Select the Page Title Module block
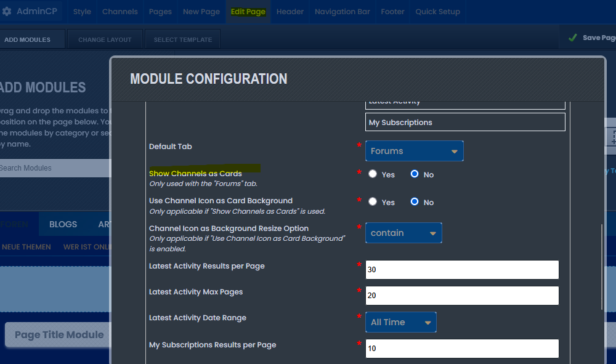 tap(59, 334)
